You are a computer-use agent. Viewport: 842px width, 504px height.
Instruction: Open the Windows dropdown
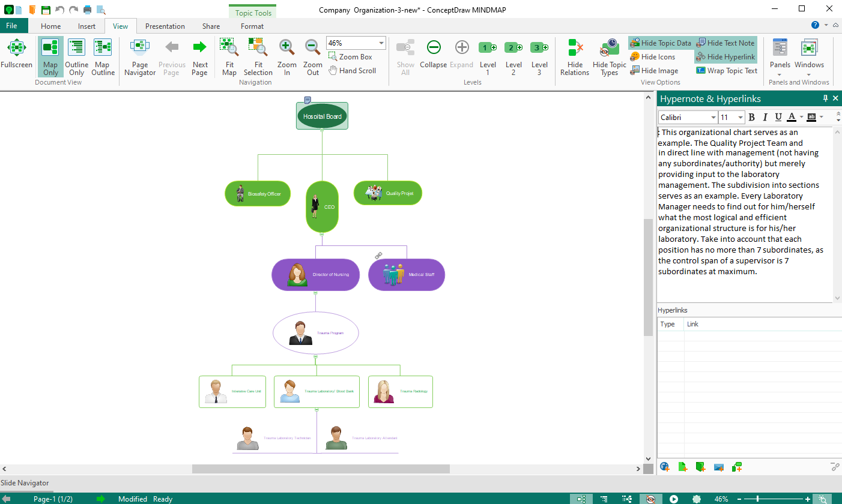pyautogui.click(x=809, y=58)
